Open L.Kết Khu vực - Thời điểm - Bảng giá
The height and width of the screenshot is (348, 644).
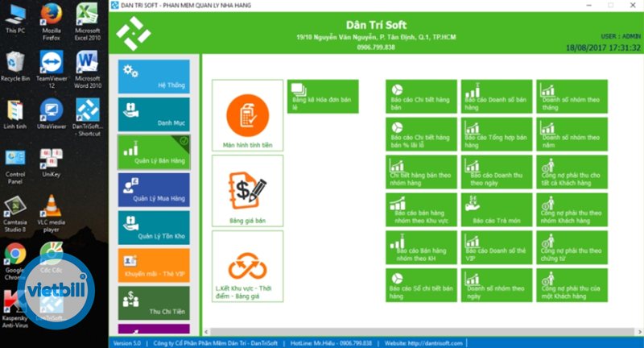(248, 267)
